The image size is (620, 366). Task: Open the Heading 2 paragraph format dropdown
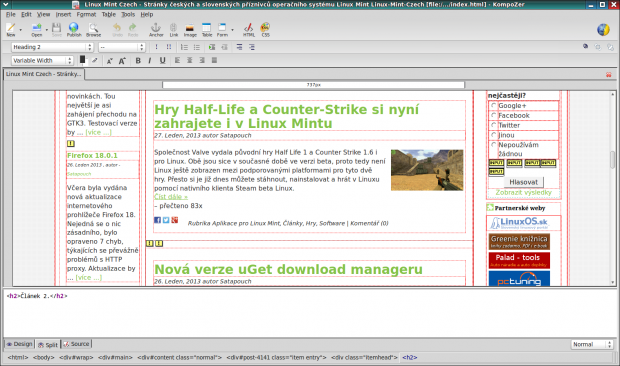(52, 47)
